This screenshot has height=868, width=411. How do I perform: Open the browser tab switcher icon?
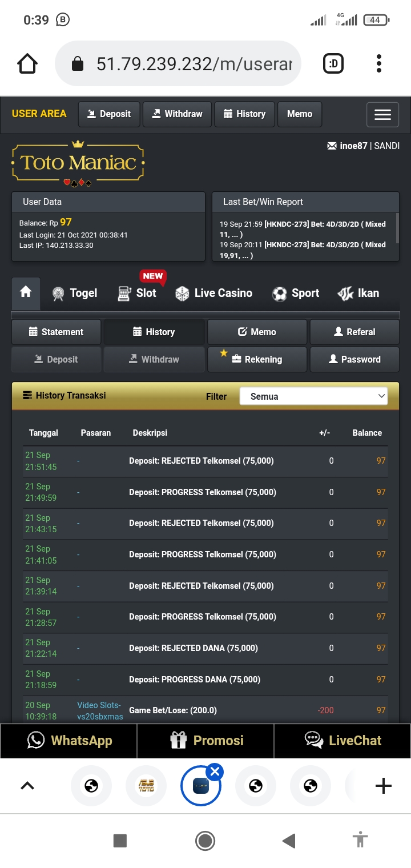[333, 63]
